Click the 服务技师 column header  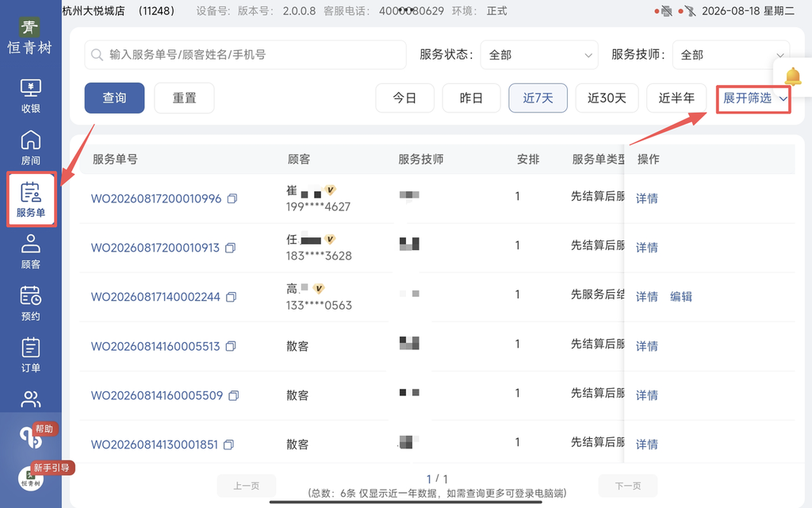pos(420,159)
